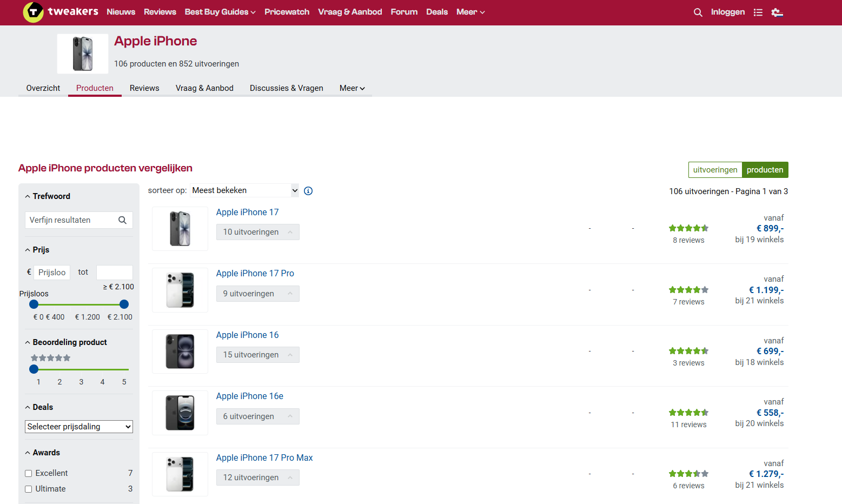This screenshot has width=842, height=504.
Task: Open the search magnifier in header
Action: [x=698, y=12]
